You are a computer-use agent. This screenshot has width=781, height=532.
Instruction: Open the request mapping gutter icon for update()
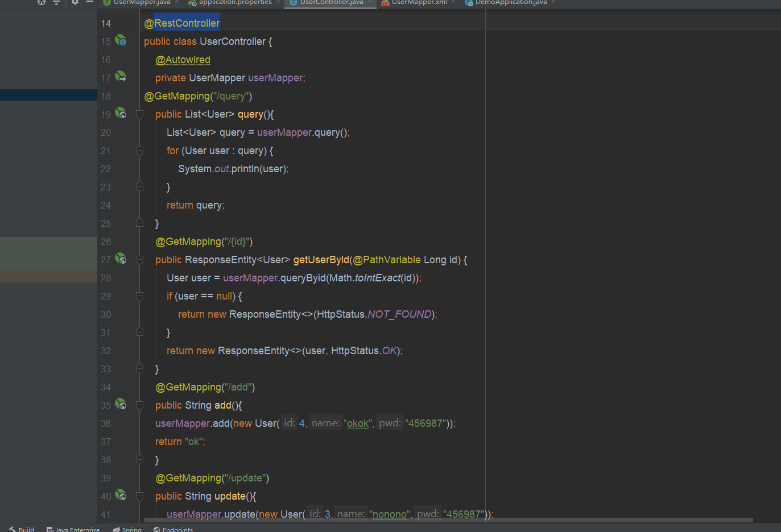121,494
